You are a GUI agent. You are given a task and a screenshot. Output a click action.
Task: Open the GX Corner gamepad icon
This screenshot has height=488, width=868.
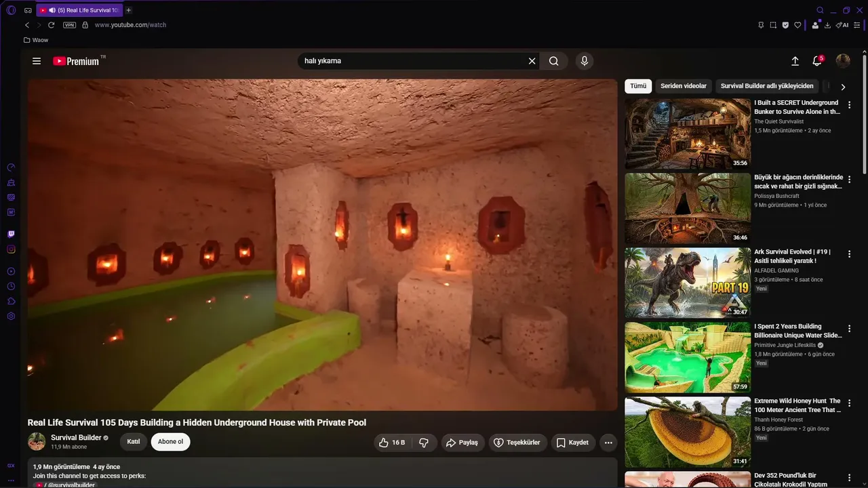(x=28, y=10)
